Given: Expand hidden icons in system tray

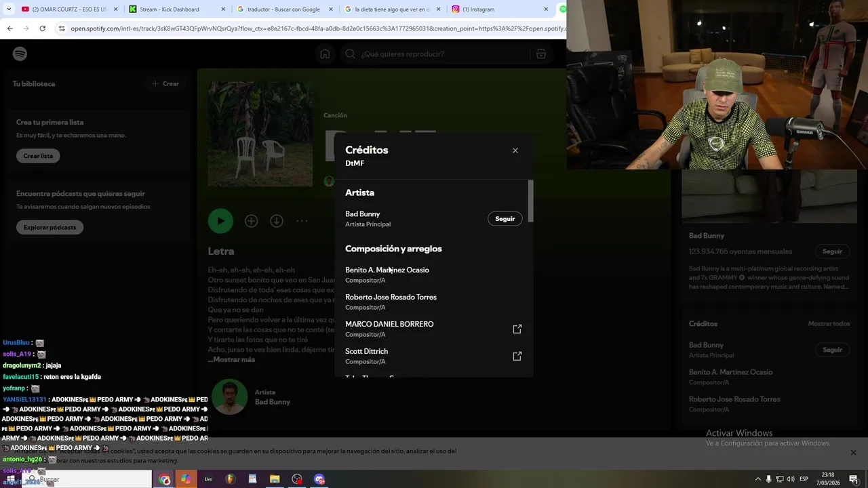Looking at the screenshot, I should coord(758,479).
